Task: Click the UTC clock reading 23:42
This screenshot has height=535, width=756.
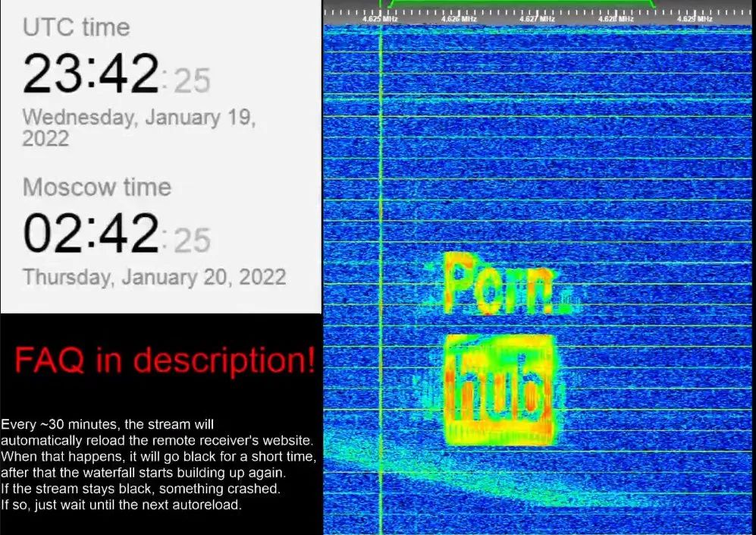Action: 91,74
